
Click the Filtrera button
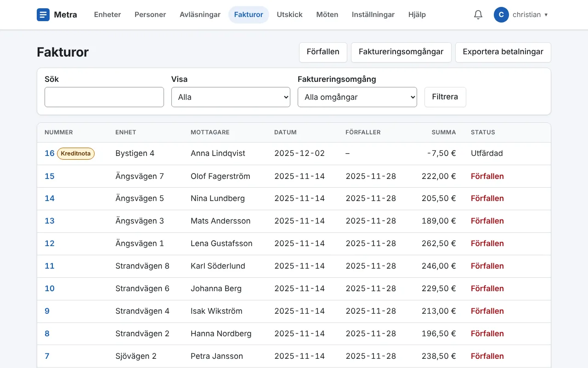445,97
